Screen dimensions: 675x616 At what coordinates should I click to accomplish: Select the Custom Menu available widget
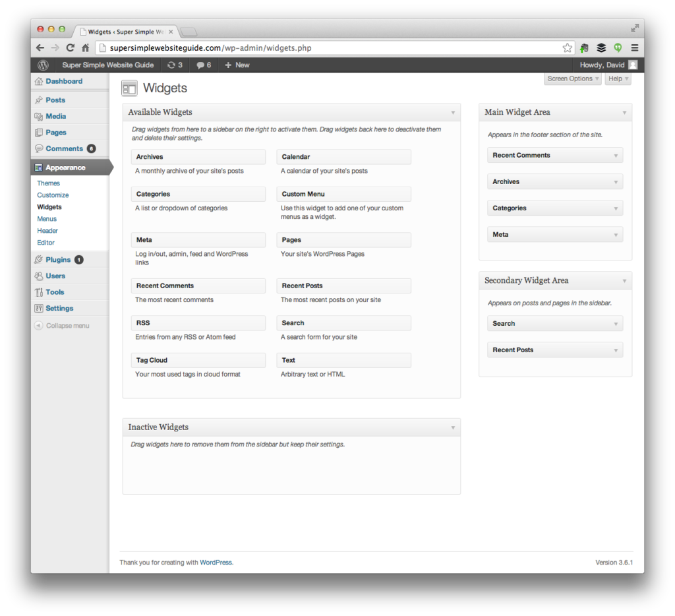(x=343, y=195)
